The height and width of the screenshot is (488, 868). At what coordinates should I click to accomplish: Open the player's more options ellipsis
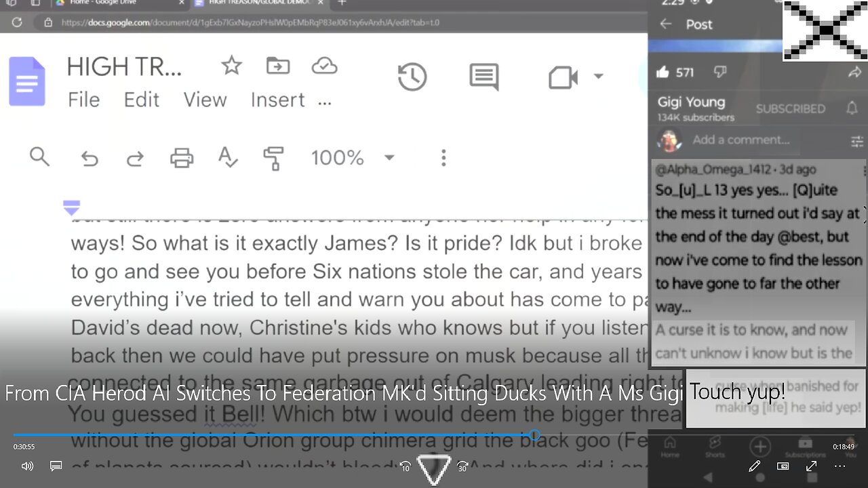pyautogui.click(x=840, y=466)
